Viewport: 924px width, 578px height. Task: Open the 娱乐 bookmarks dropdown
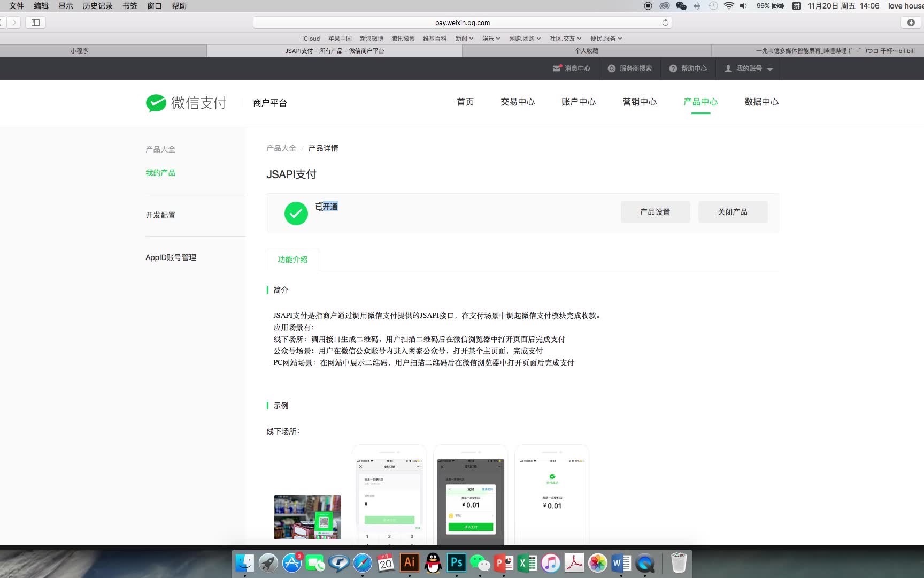click(490, 38)
